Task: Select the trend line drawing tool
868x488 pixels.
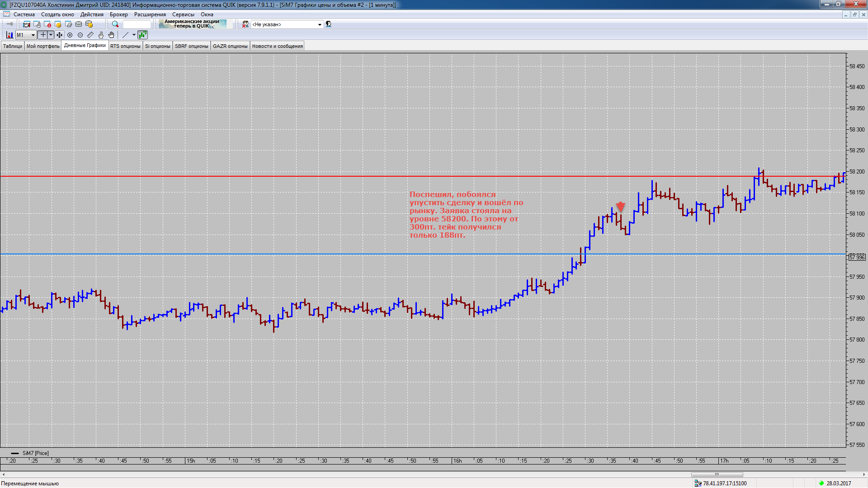Action: point(126,35)
